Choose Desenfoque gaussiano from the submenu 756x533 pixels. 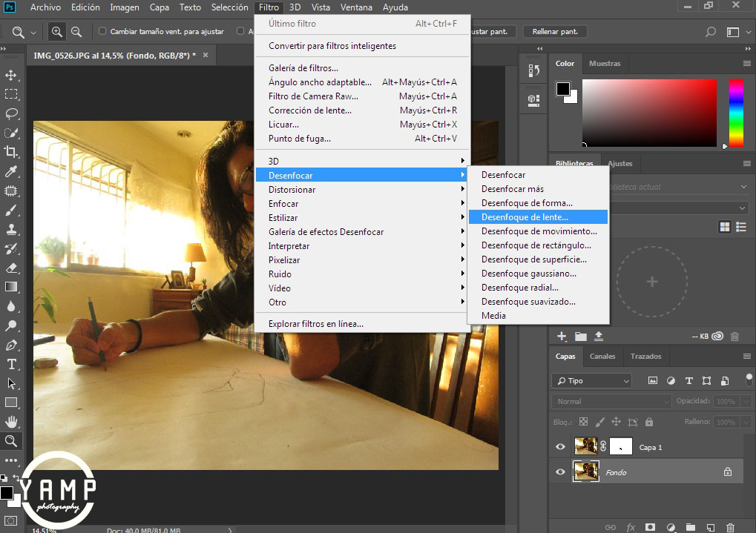coord(528,274)
